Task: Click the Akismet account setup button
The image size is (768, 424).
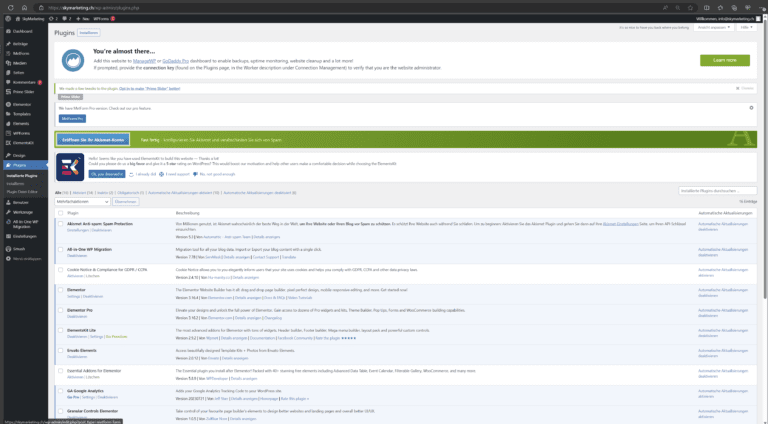Action: click(93, 140)
